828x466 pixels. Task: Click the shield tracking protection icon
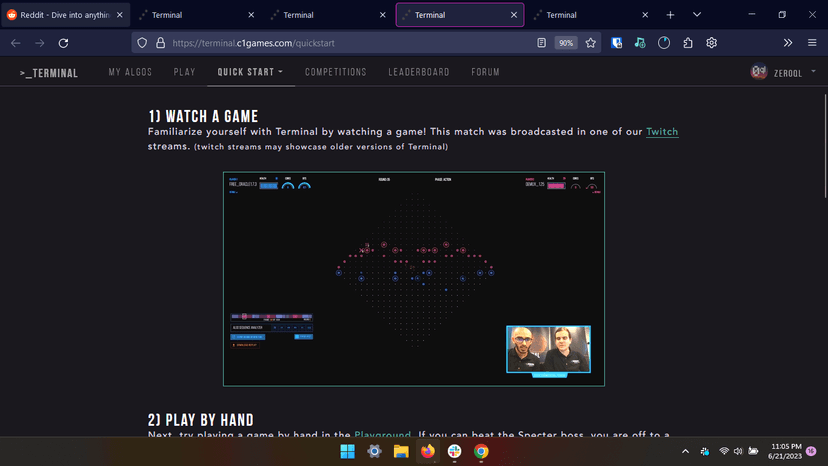tap(143, 43)
